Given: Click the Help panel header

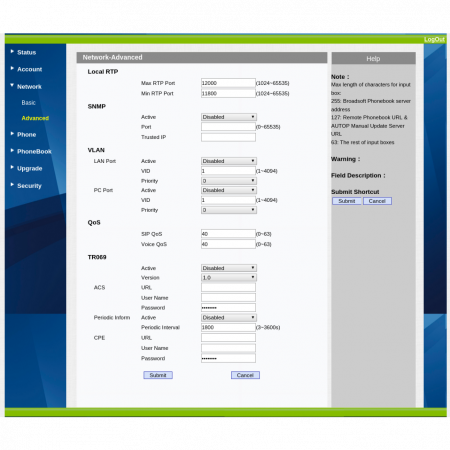Looking at the screenshot, I should pyautogui.click(x=373, y=58).
